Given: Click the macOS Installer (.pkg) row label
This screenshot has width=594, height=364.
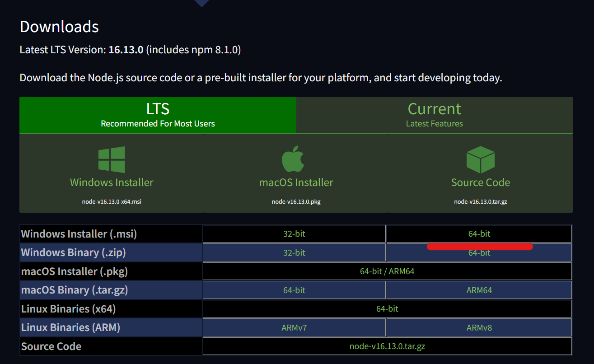Looking at the screenshot, I should coord(75,271).
